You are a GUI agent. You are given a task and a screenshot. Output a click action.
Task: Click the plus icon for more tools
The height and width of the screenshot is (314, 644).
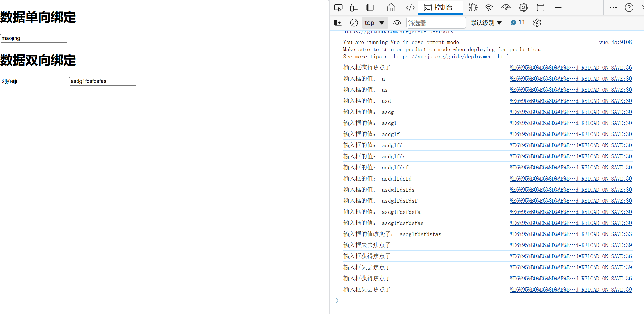click(558, 8)
